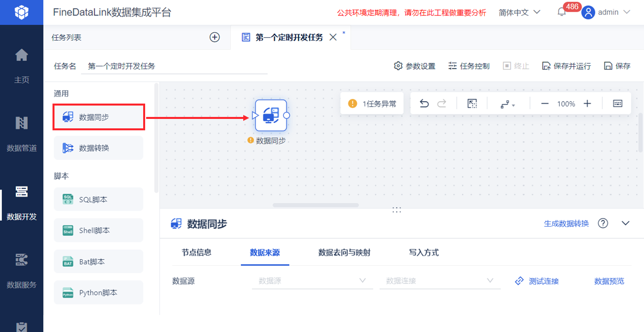Switch to 节点信息 tab
Image resolution: width=644 pixels, height=332 pixels.
click(197, 252)
